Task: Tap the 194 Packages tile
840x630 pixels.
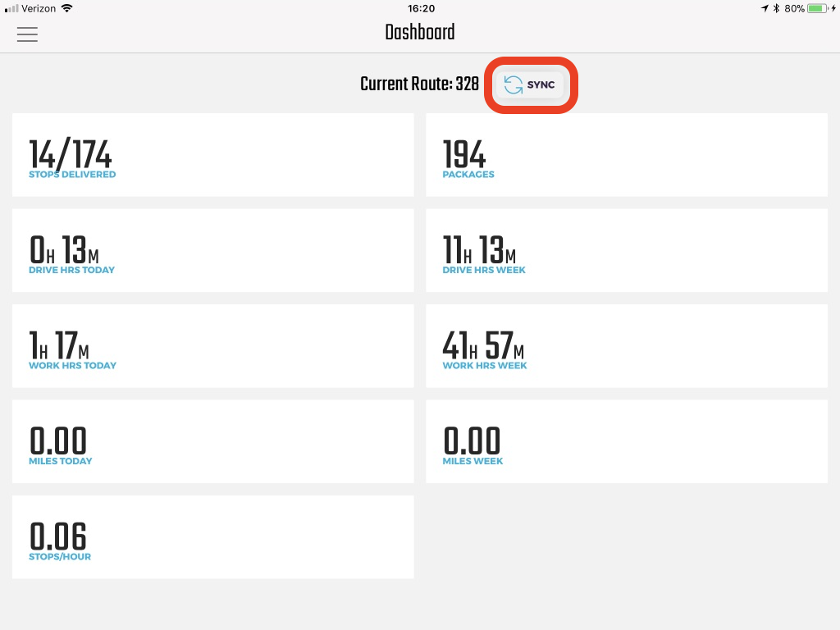Action: coord(626,155)
